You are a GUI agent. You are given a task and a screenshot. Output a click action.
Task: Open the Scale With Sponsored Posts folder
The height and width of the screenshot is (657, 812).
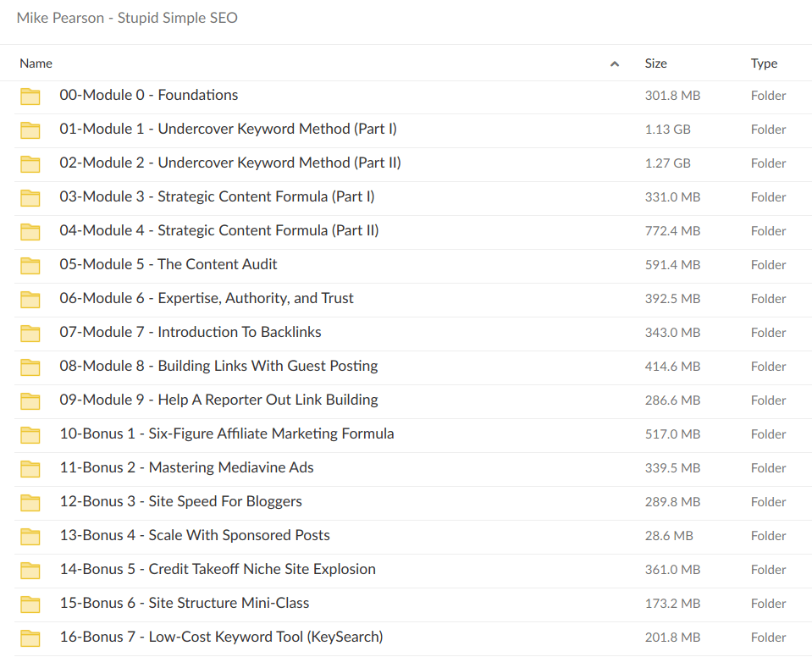coord(193,535)
